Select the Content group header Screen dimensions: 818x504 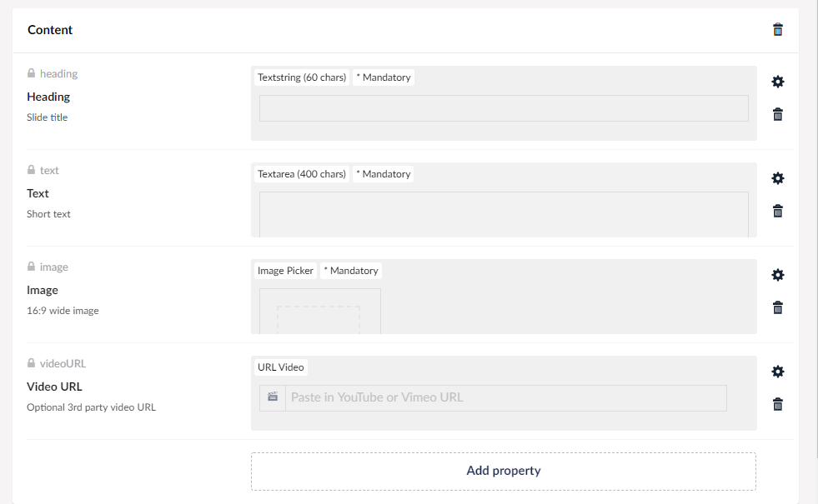coord(50,29)
